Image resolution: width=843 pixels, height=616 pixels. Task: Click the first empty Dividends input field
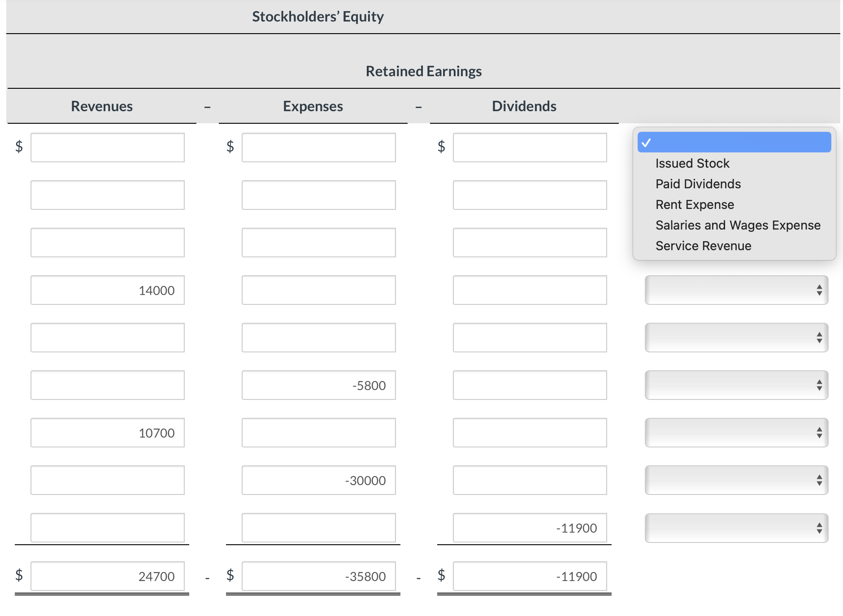coord(530,147)
